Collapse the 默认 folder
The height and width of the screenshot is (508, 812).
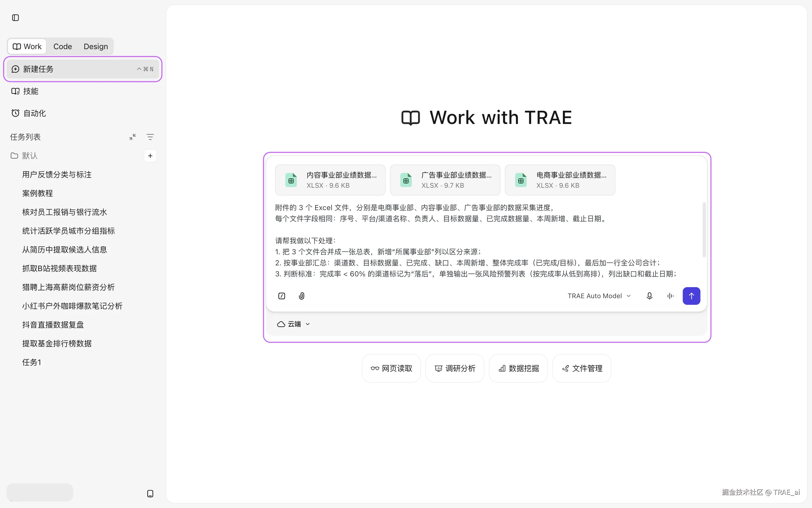pyautogui.click(x=24, y=155)
